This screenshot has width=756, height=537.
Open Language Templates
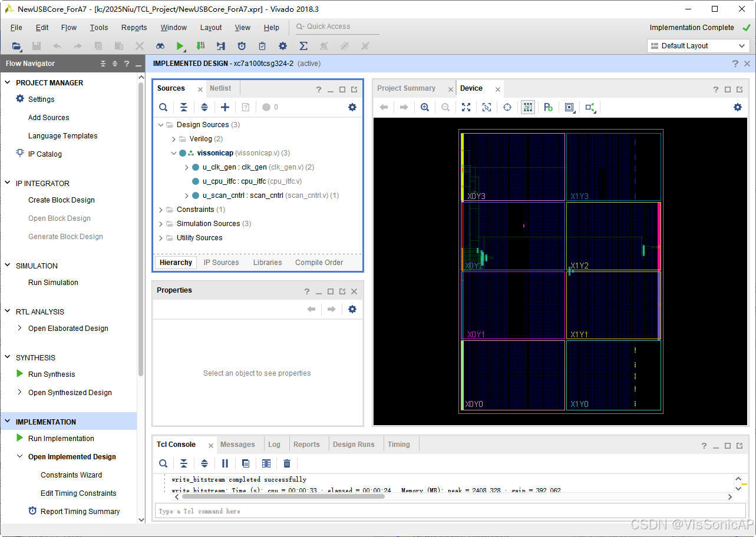pos(62,135)
